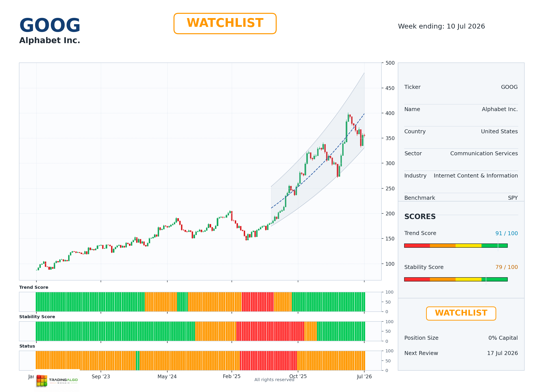Click the "May '24" x-axis label

click(x=167, y=377)
